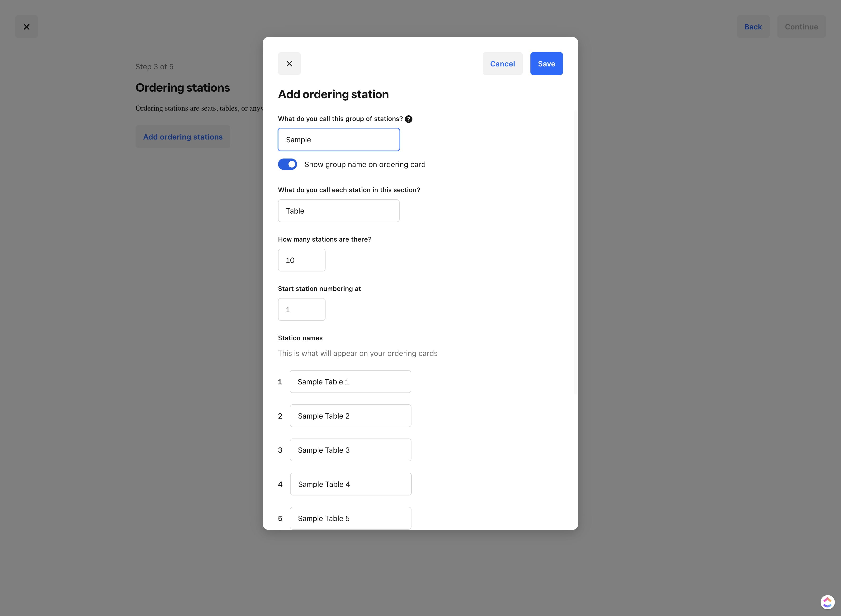Edit the Sample Table 2 name field
This screenshot has height=616, width=841.
[350, 416]
